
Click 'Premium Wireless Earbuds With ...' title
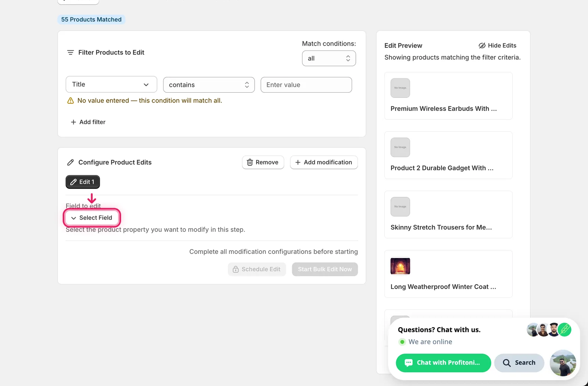point(444,109)
